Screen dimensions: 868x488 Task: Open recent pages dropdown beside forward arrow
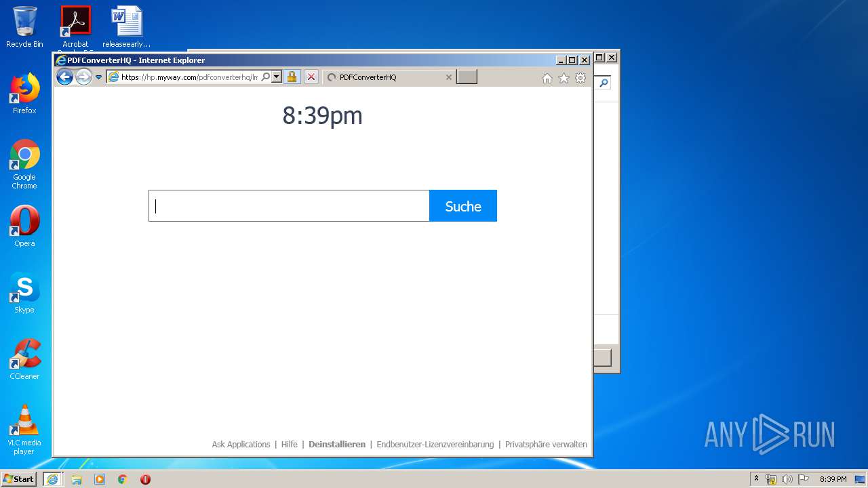pyautogui.click(x=98, y=77)
